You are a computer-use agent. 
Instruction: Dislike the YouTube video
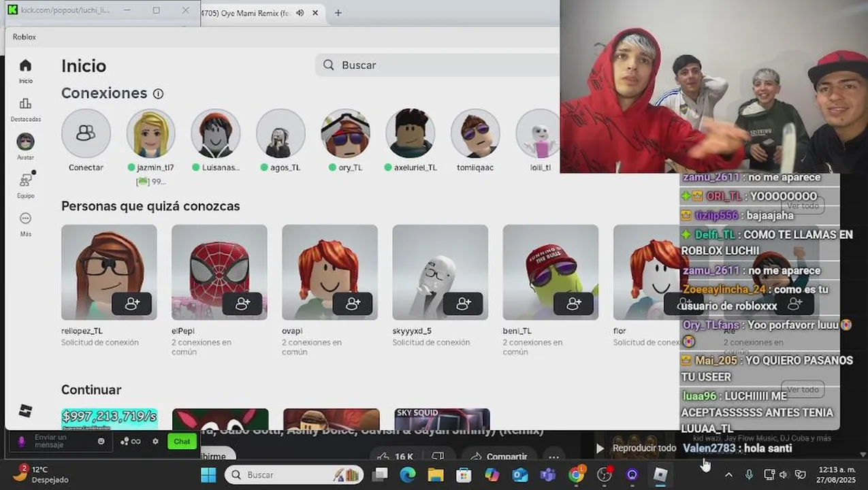(x=438, y=456)
